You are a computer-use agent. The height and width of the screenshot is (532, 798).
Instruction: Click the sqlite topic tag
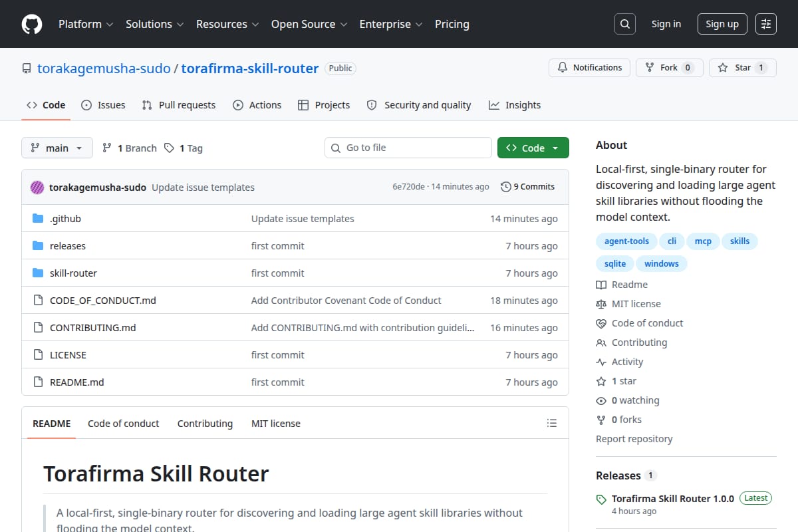615,264
